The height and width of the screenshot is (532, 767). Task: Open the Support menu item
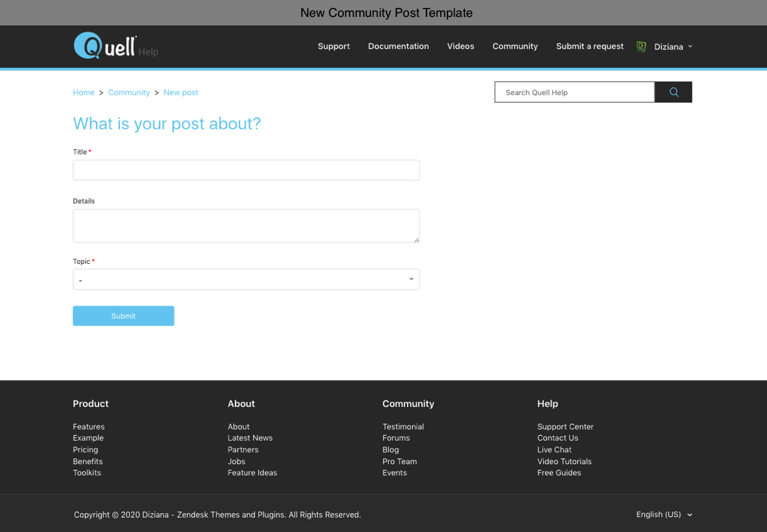tap(334, 46)
